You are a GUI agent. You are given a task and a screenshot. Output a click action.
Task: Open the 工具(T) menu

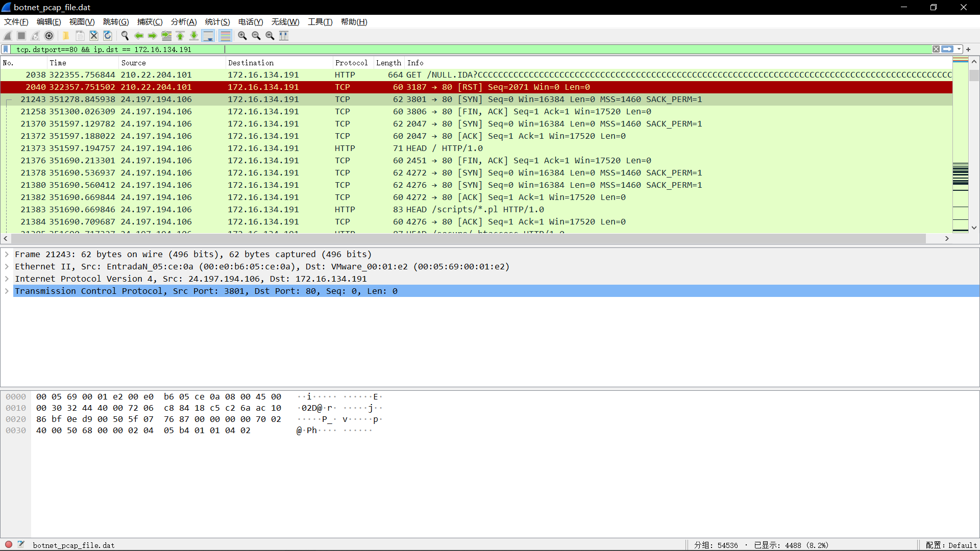pos(320,22)
